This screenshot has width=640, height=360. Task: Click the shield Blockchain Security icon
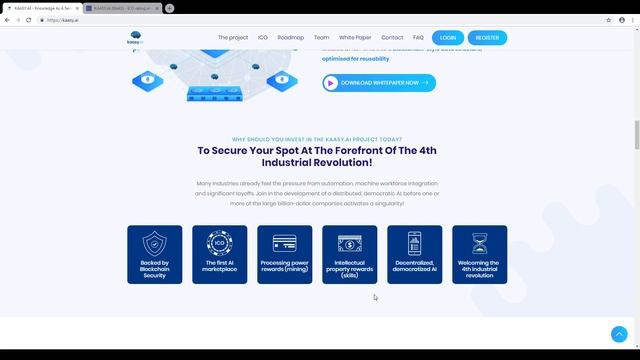pos(154,243)
